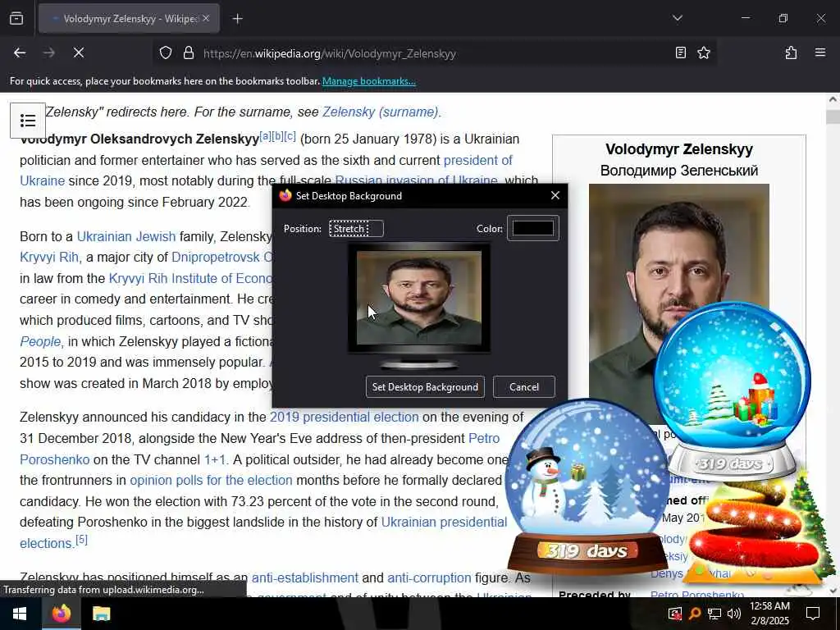Close Set Desktop Background dialog with X
This screenshot has height=630, width=840.
pyautogui.click(x=555, y=195)
